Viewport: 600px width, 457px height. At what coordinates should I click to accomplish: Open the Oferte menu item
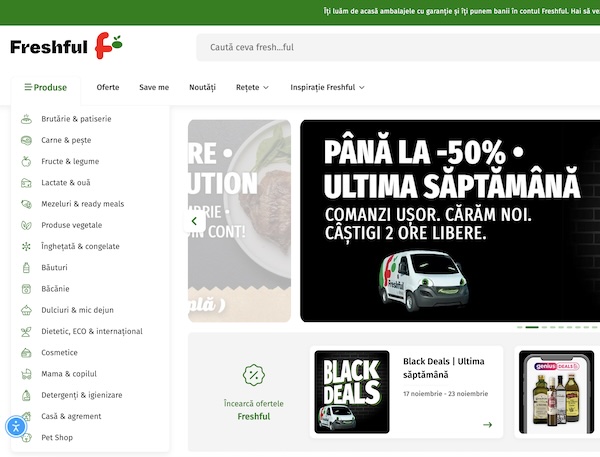tap(108, 87)
